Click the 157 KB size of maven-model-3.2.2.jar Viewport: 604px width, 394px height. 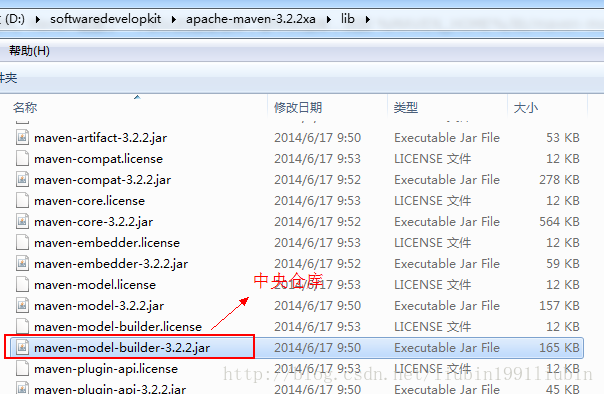click(x=559, y=305)
